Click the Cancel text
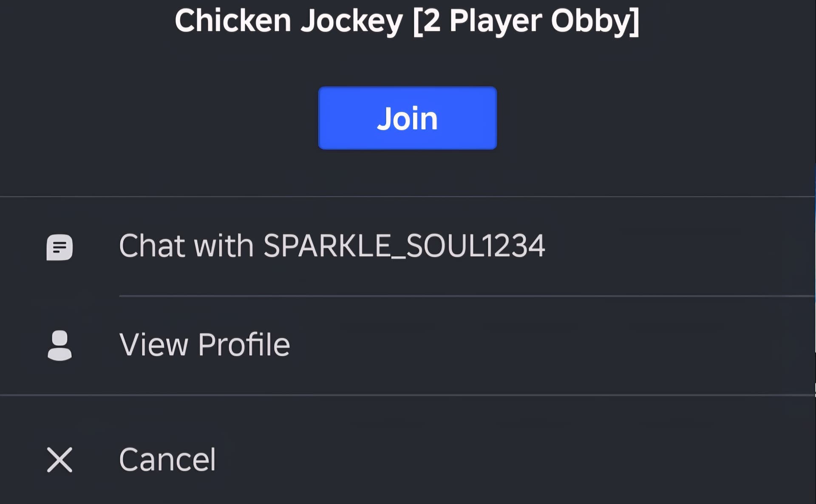 click(167, 459)
